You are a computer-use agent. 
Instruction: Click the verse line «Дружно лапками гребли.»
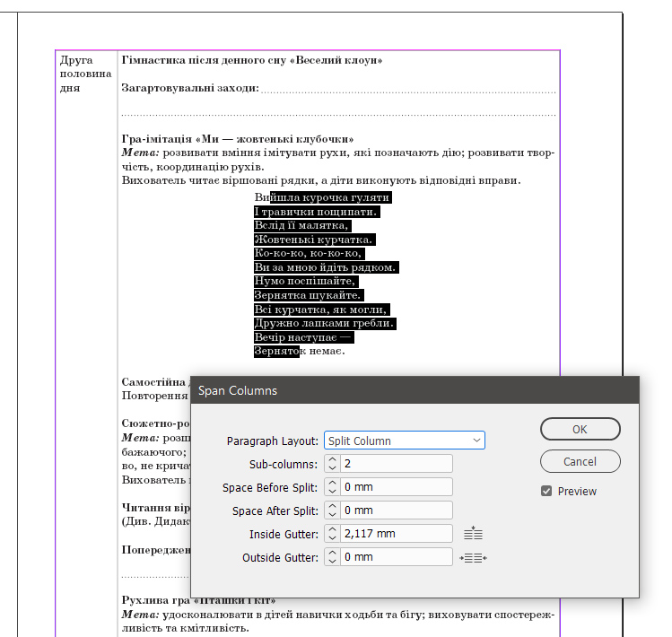(x=324, y=323)
